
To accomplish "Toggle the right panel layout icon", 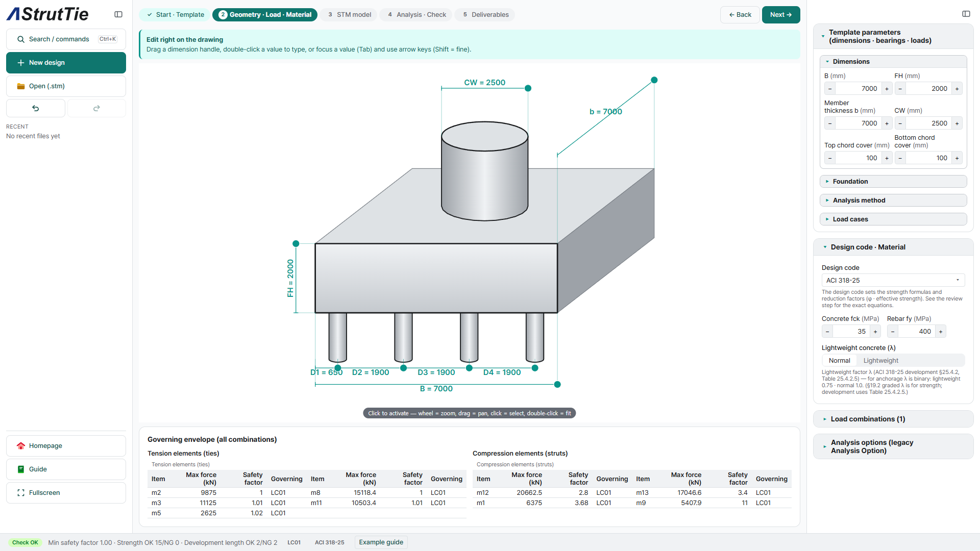I will [x=966, y=14].
